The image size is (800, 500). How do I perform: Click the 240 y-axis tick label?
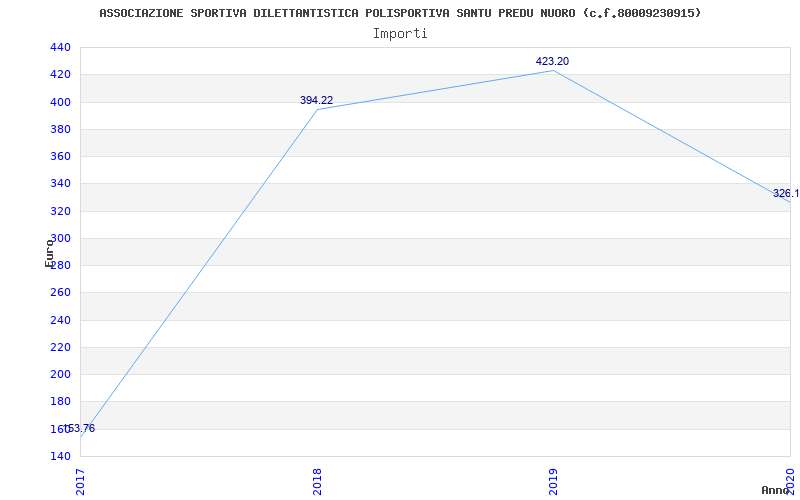pyautogui.click(x=60, y=320)
